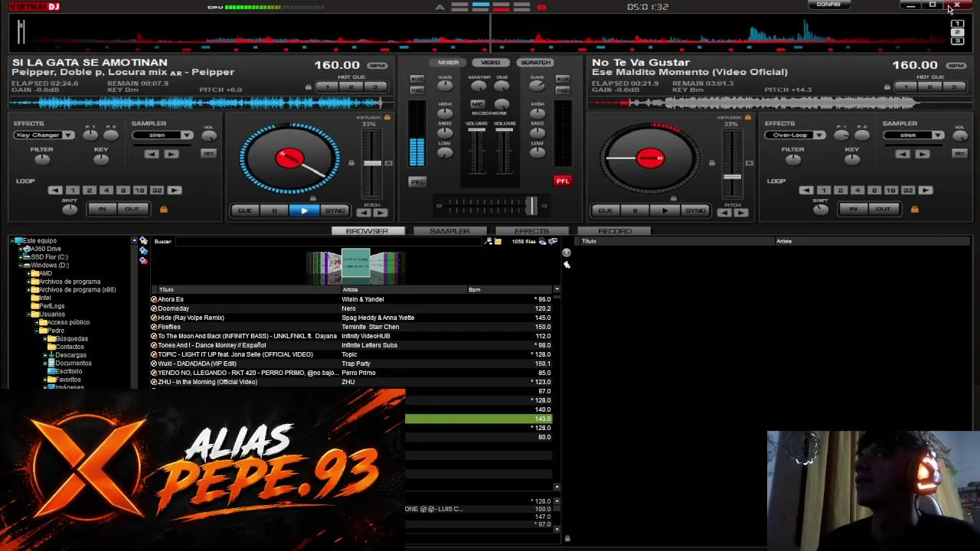Screen dimensions: 980x551
Task: Open right sampler siren dropdown
Action: pyautogui.click(x=913, y=135)
